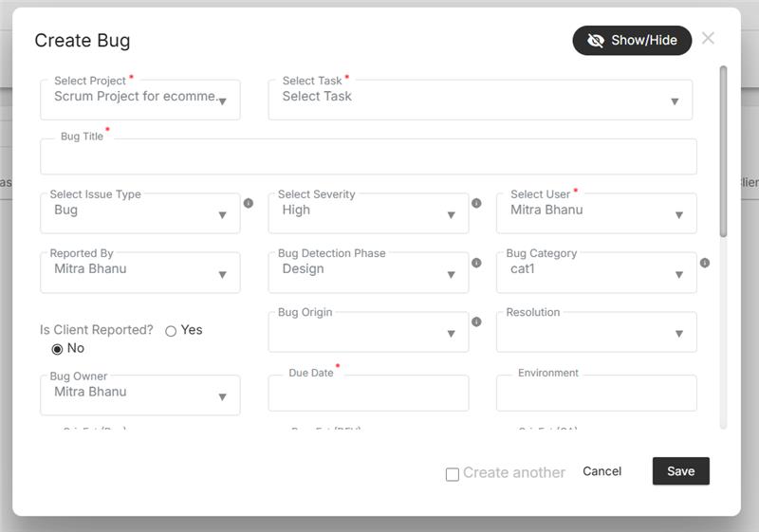Image resolution: width=759 pixels, height=532 pixels.
Task: Expand the Resolution dropdown
Action: (x=596, y=332)
